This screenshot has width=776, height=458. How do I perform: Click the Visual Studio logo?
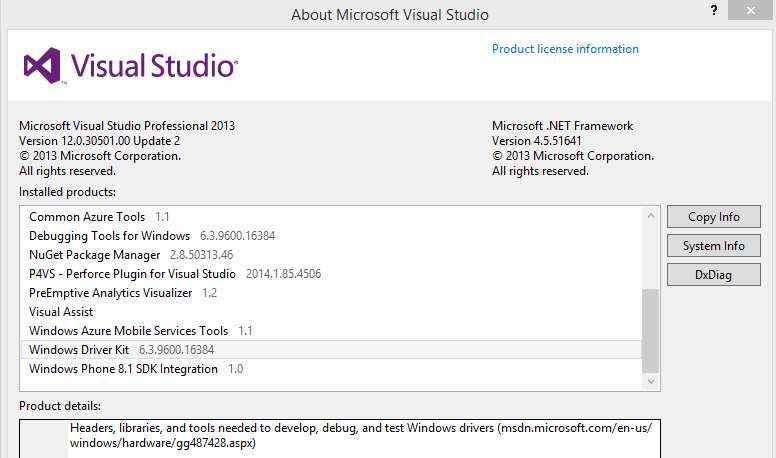click(x=131, y=65)
